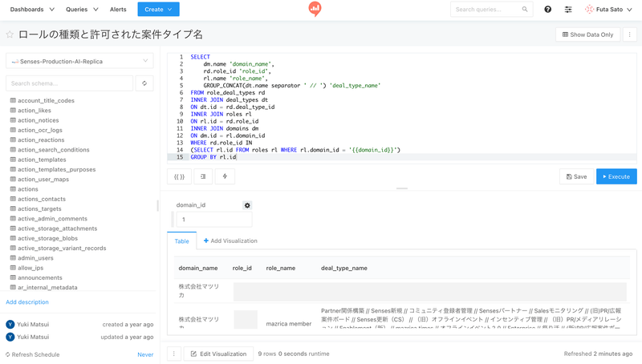Select the action_templates table in schema

(42, 160)
